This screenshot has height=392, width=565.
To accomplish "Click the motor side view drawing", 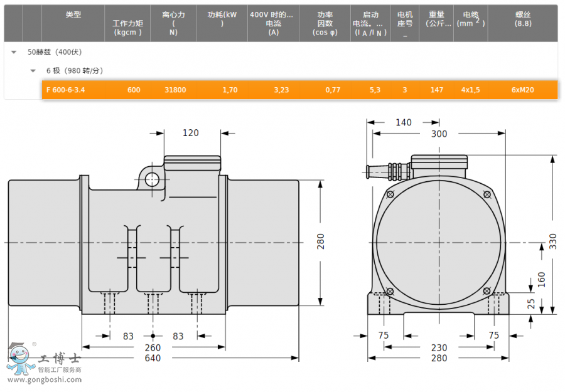I will coord(154,236).
